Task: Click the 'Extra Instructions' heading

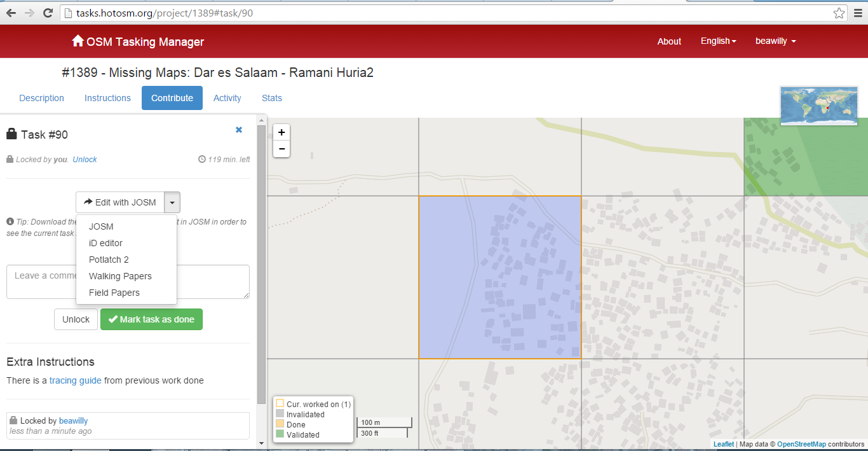Action: point(50,362)
